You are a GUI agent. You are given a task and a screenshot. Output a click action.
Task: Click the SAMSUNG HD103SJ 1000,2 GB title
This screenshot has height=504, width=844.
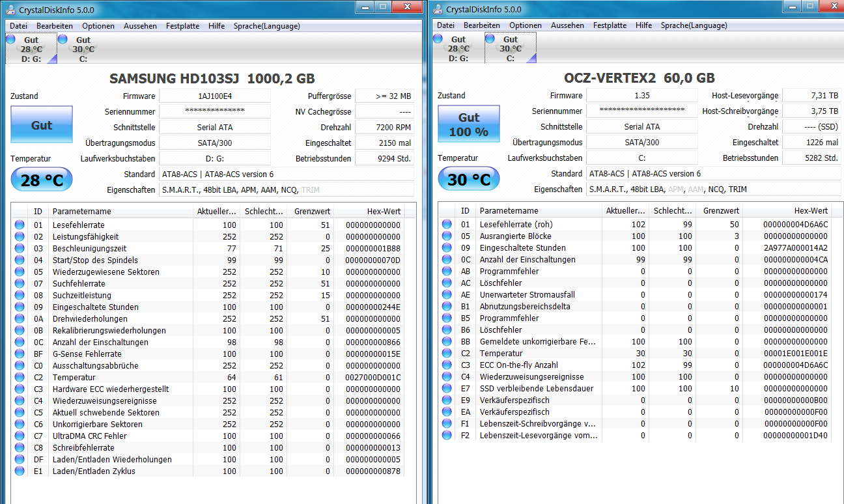tap(212, 79)
